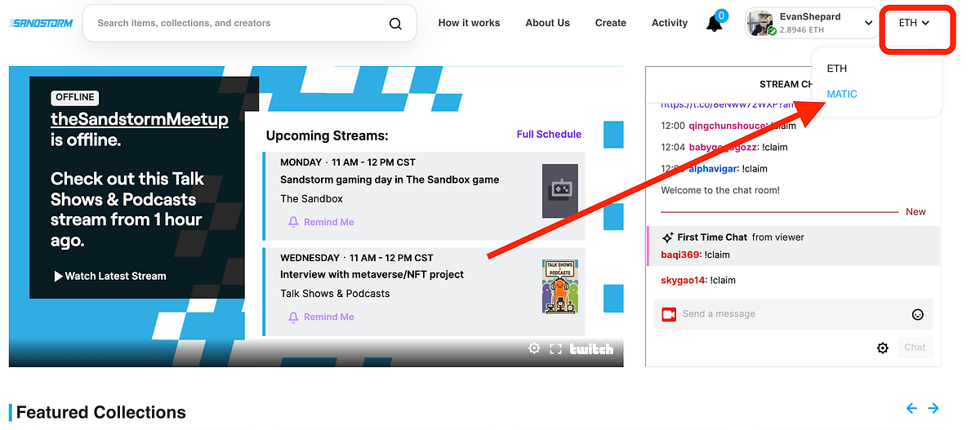Click the Sandstorm logo
The width and height of the screenshot is (980, 430).
coord(41,23)
